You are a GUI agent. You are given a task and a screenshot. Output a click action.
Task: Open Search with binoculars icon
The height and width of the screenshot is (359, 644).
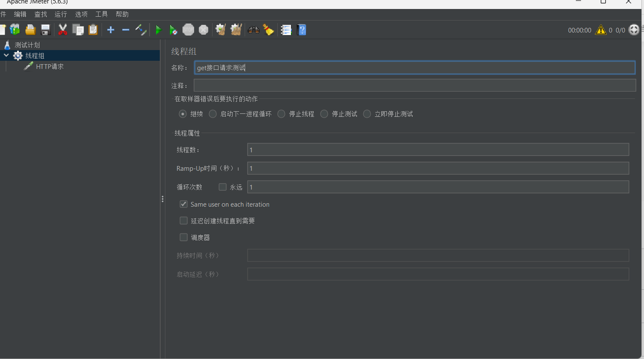(254, 30)
